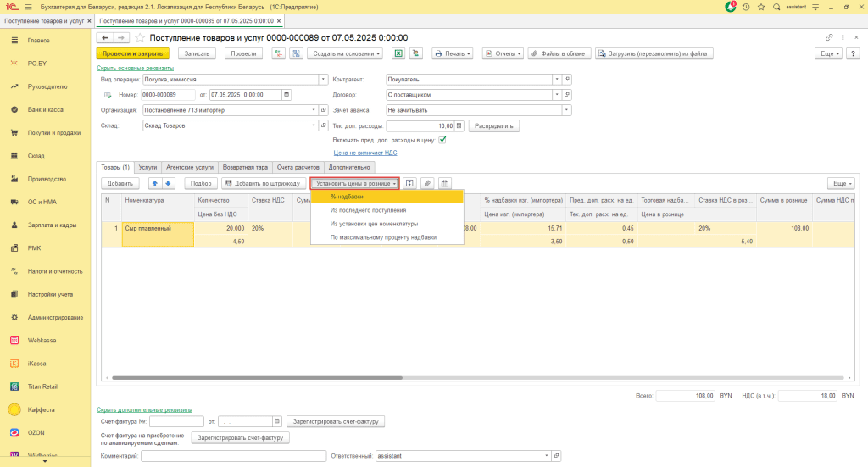The image size is (868, 467).
Task: Open Создать на основании dropdown
Action: click(x=346, y=53)
